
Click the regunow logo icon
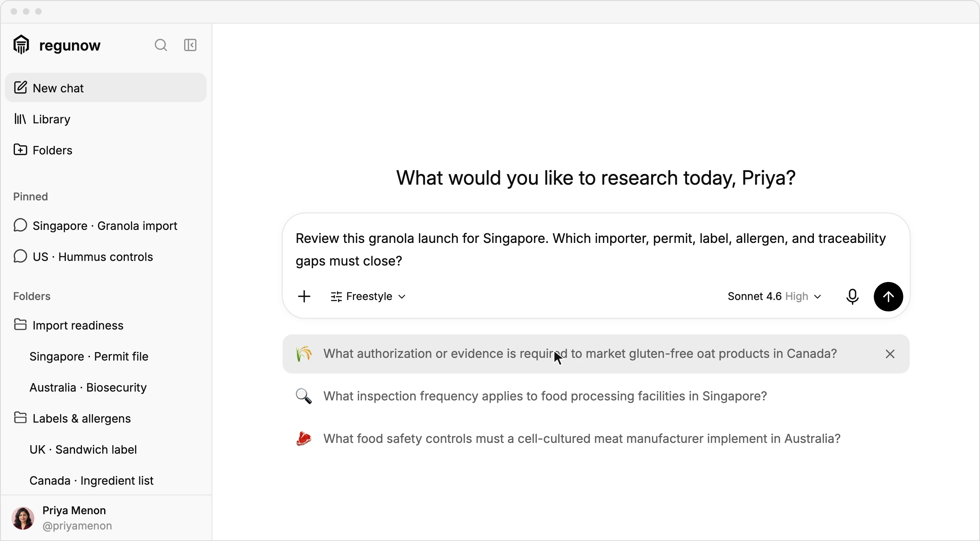(21, 45)
